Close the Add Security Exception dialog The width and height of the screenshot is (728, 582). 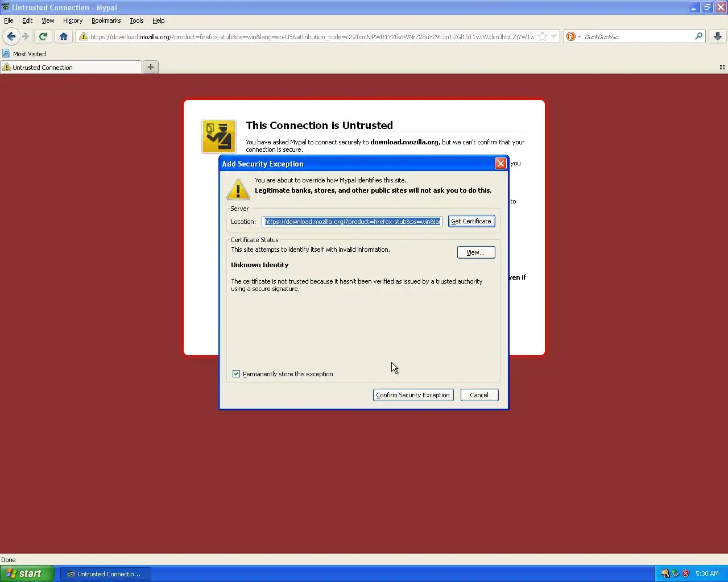500,164
